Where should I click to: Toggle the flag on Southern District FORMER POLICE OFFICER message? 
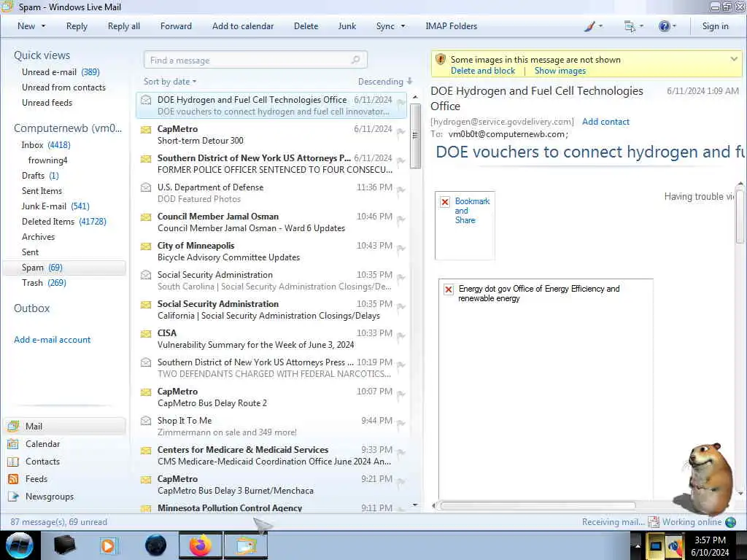[401, 161]
